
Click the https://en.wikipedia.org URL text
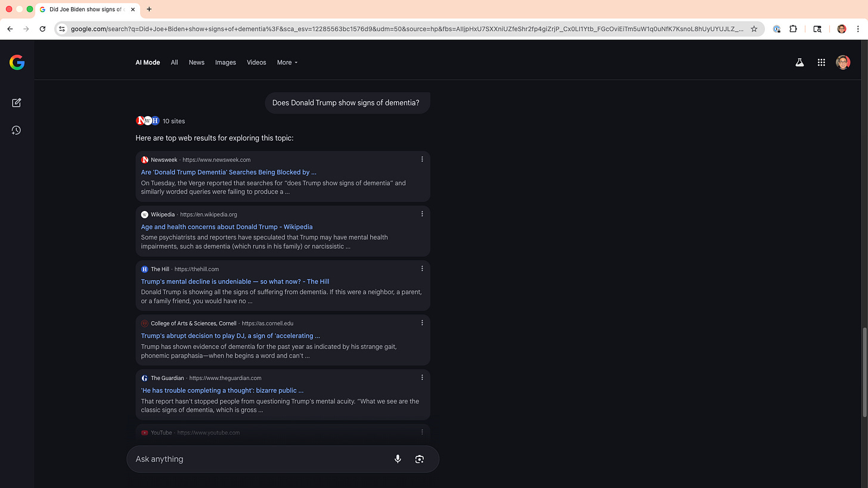pos(209,215)
